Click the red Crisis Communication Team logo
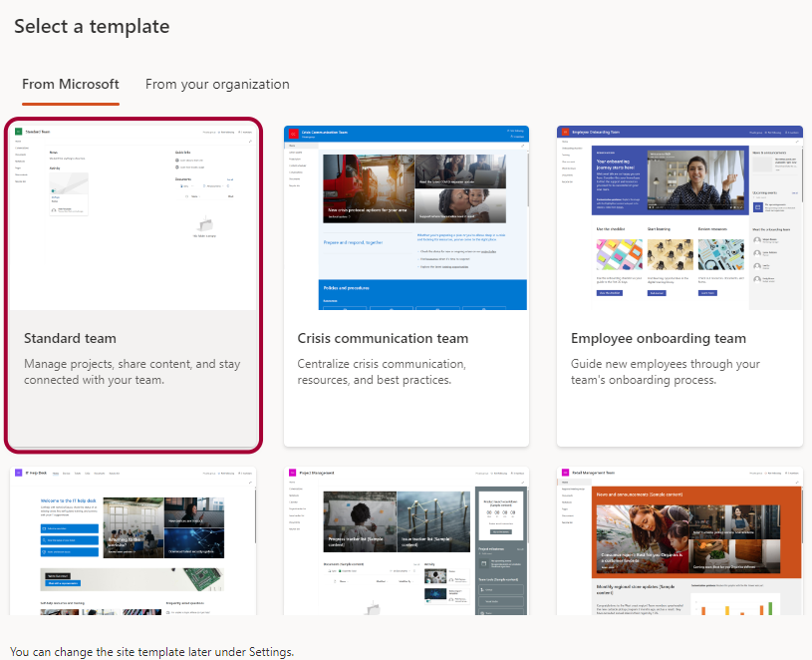This screenshot has width=812, height=660. click(x=292, y=134)
